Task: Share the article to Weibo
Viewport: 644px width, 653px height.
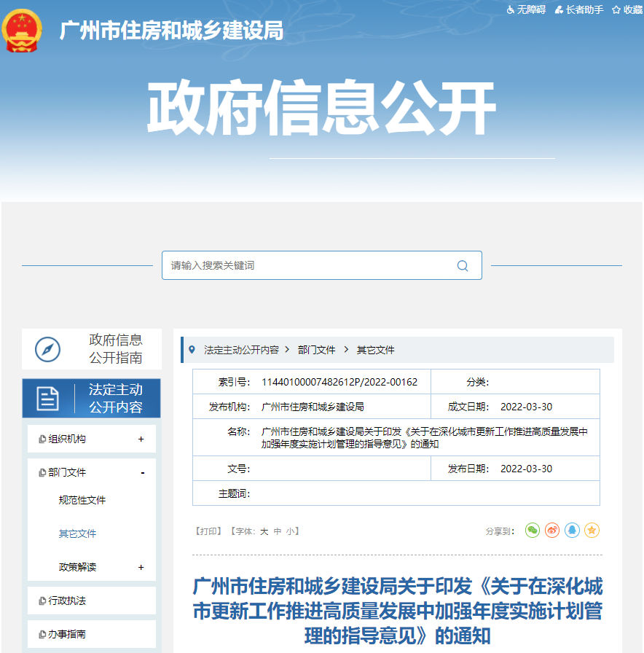Action: pos(551,531)
